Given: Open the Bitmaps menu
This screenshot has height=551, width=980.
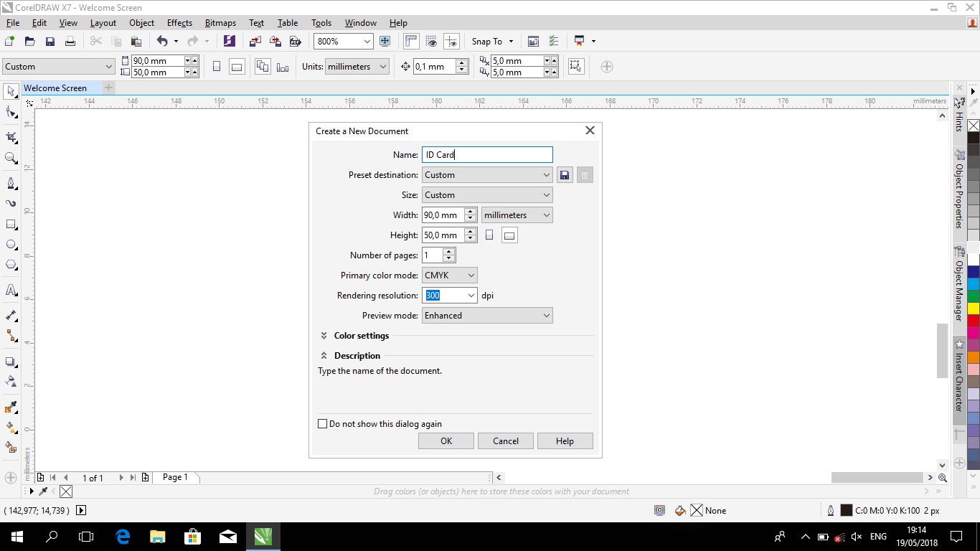Looking at the screenshot, I should tap(220, 23).
